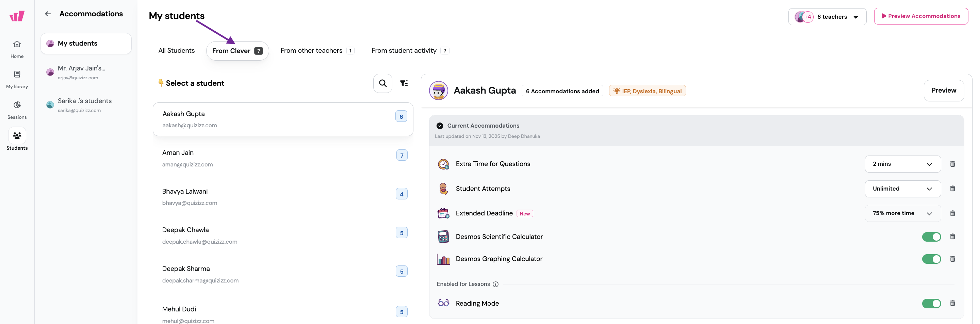Click the teachers avatar group icon
Image resolution: width=980 pixels, height=324 pixels.
(x=803, y=17)
